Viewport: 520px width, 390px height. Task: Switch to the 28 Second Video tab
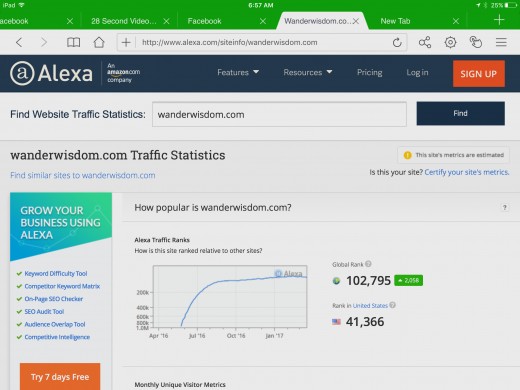pyautogui.click(x=124, y=21)
